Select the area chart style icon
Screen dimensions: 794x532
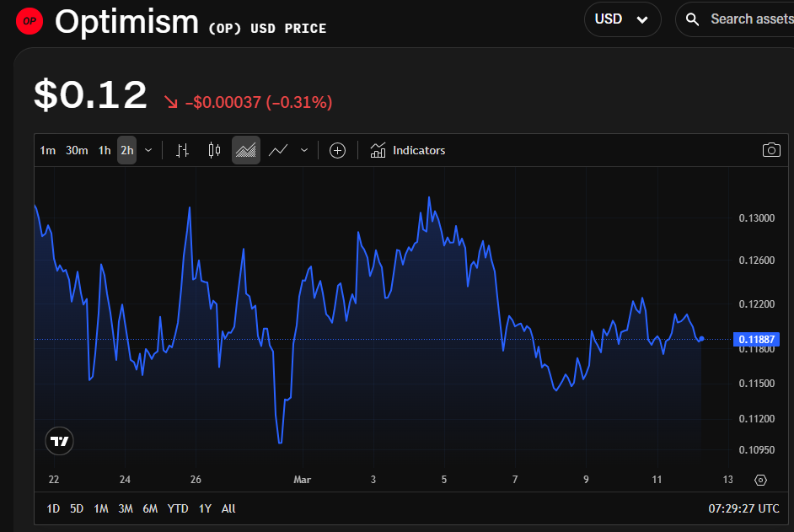[246, 150]
